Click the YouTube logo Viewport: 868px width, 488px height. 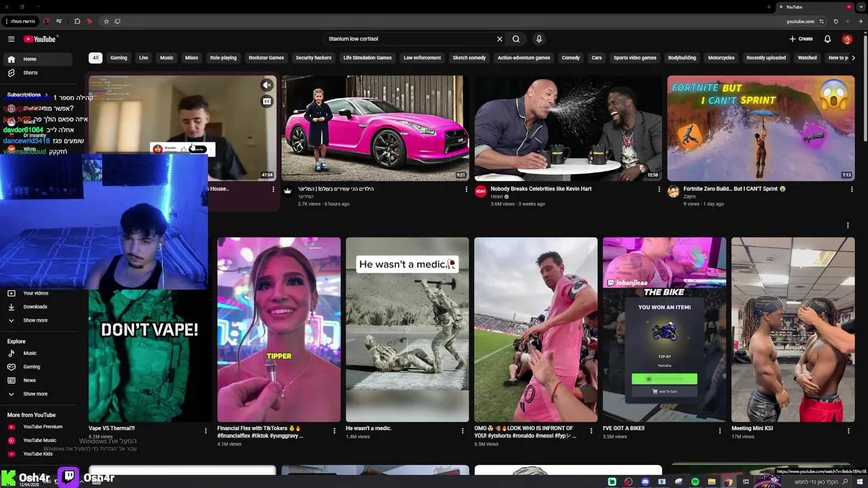tap(39, 39)
